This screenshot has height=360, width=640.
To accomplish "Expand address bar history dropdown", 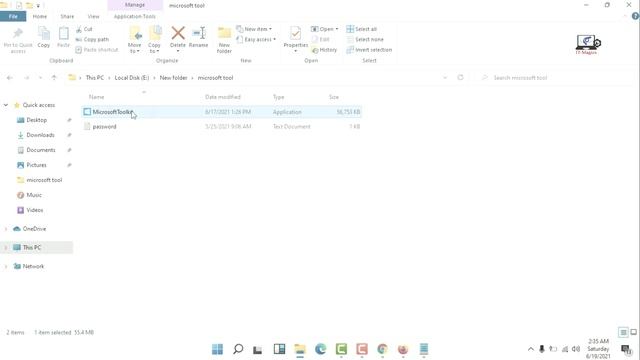I will [445, 78].
